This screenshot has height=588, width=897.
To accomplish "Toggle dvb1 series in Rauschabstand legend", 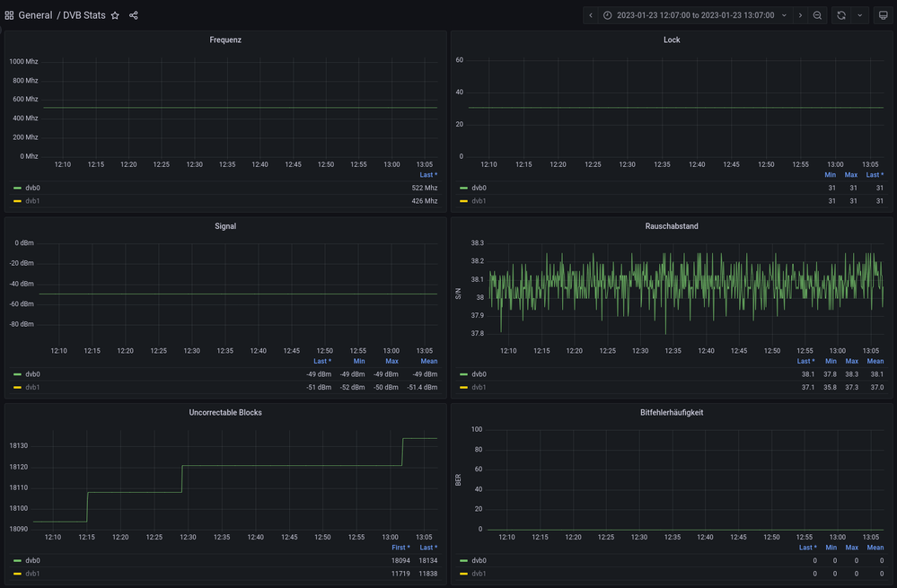I will pyautogui.click(x=479, y=387).
